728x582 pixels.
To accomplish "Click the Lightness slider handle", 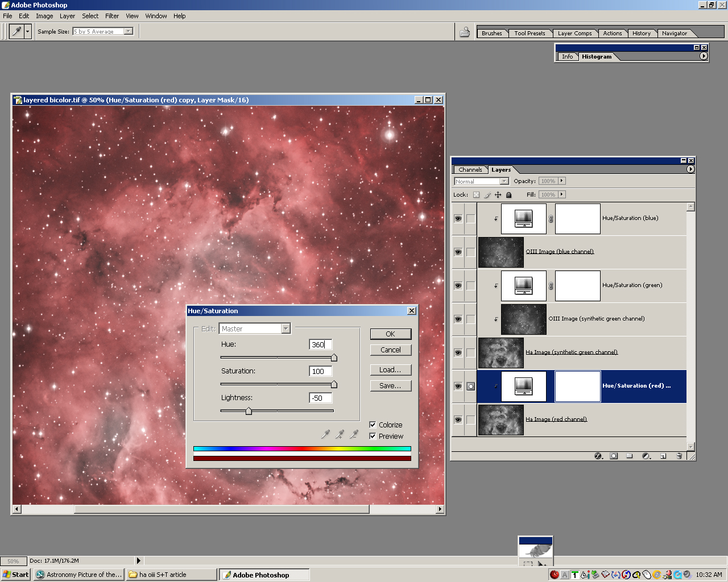I will [x=249, y=411].
